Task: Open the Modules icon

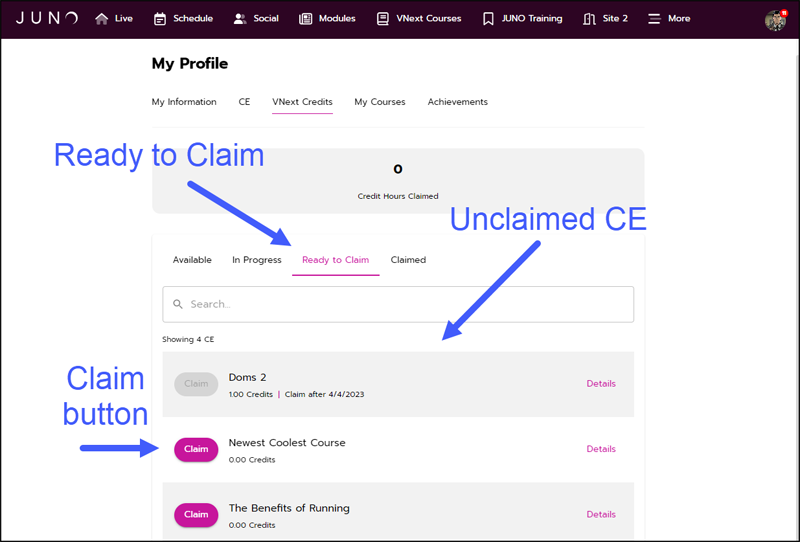Action: (305, 19)
